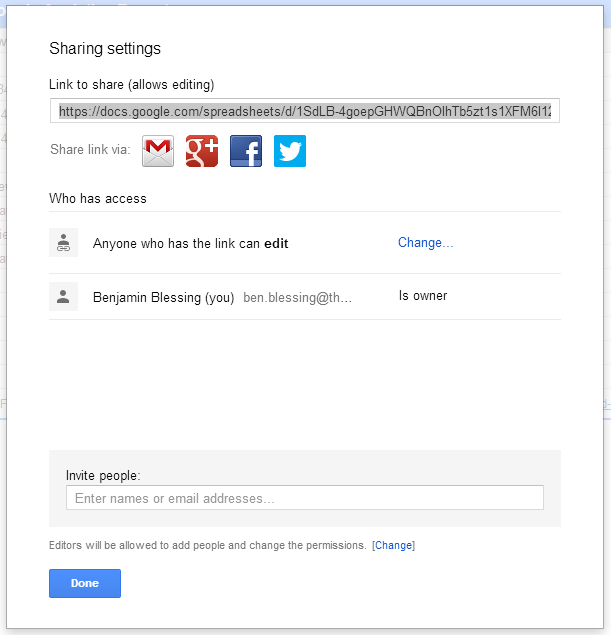Viewport: 611px width, 635px height.
Task: Share link via Facebook icon
Action: (x=246, y=151)
